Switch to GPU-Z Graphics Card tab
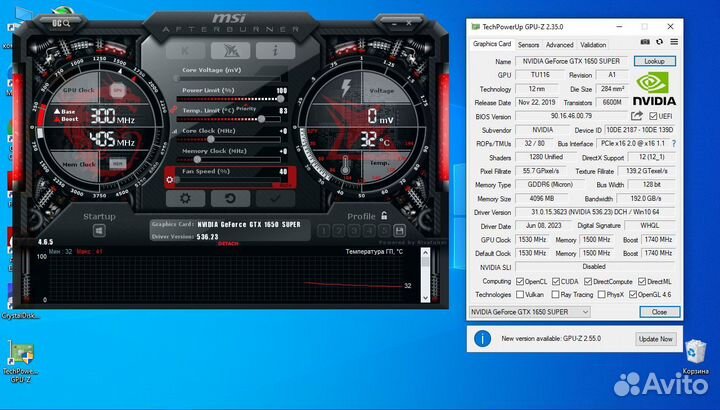The height and width of the screenshot is (410, 720). [x=492, y=44]
